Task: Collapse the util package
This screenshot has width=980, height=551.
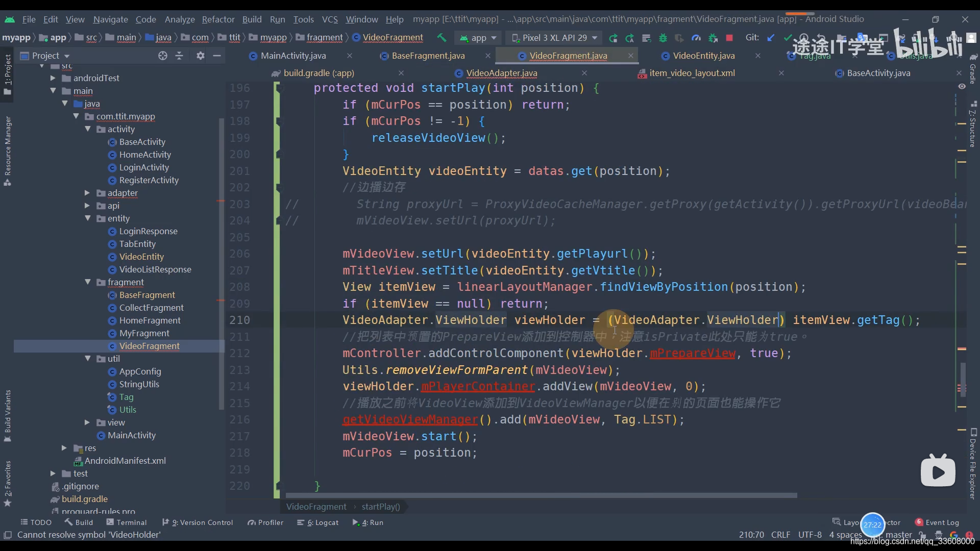Action: coord(88,359)
